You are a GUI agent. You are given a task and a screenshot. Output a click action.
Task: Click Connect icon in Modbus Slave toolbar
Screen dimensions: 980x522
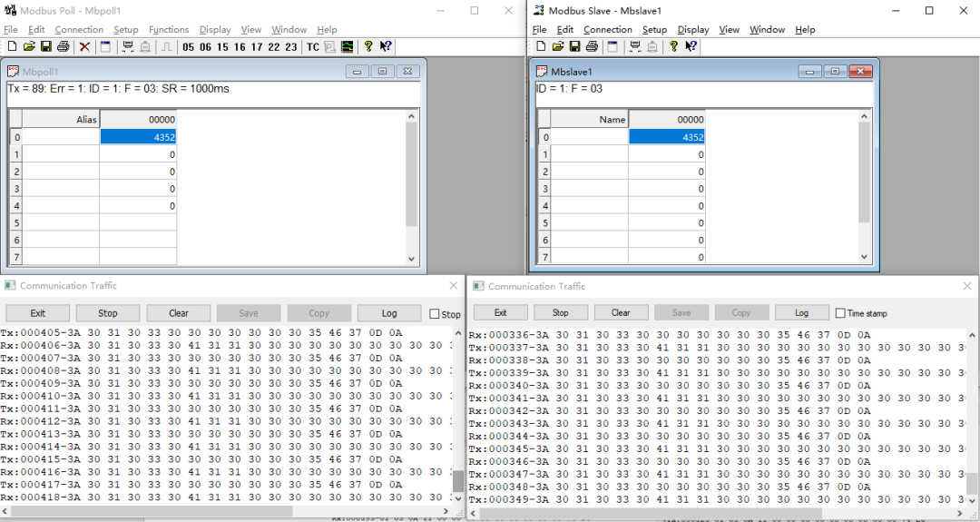pyautogui.click(x=635, y=46)
